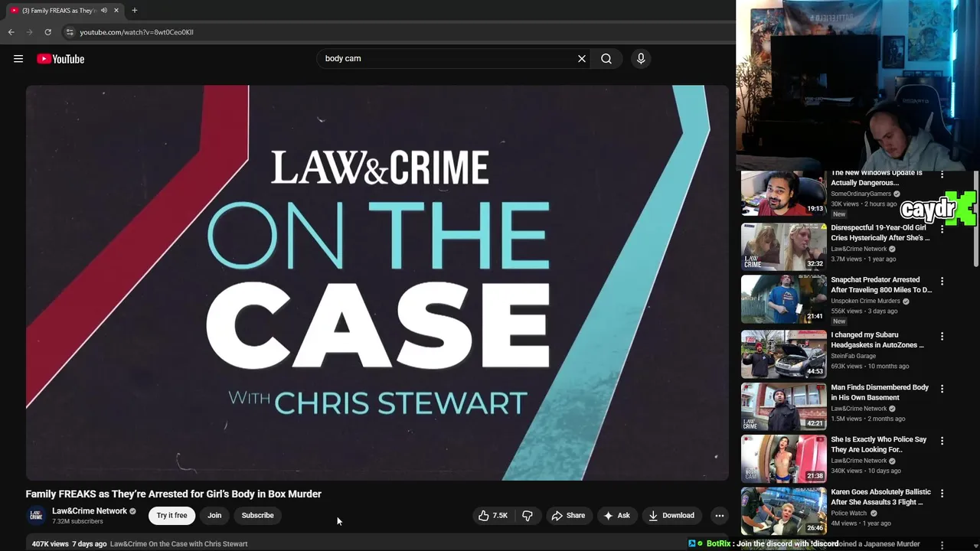The image size is (980, 551).
Task: Open more actions ellipsis under the video
Action: tap(719, 515)
